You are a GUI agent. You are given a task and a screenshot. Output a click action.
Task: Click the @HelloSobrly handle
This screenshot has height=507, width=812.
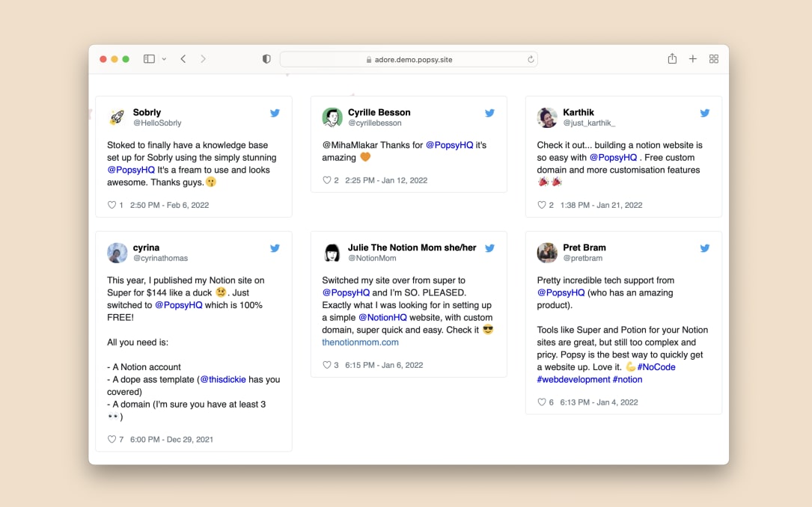tap(157, 123)
